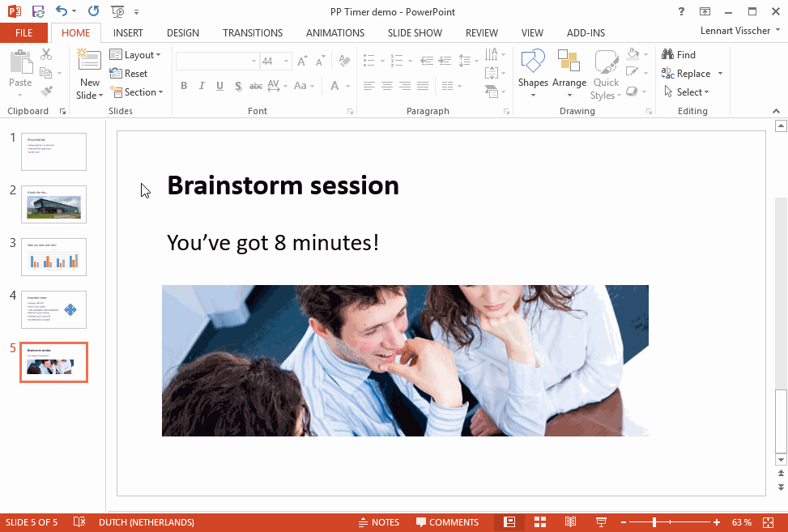Switch to the SLIDE SHOW tab
The width and height of the screenshot is (788, 532).
coord(415,32)
